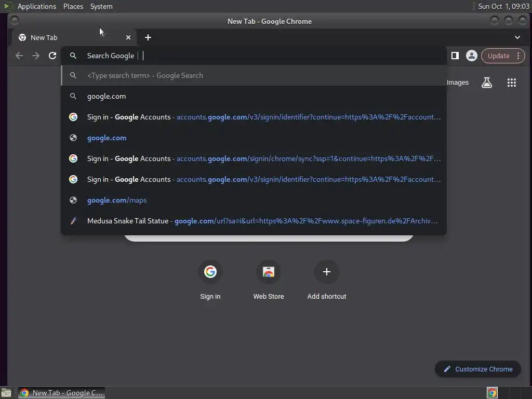Click the browser forward arrow

pos(36,56)
